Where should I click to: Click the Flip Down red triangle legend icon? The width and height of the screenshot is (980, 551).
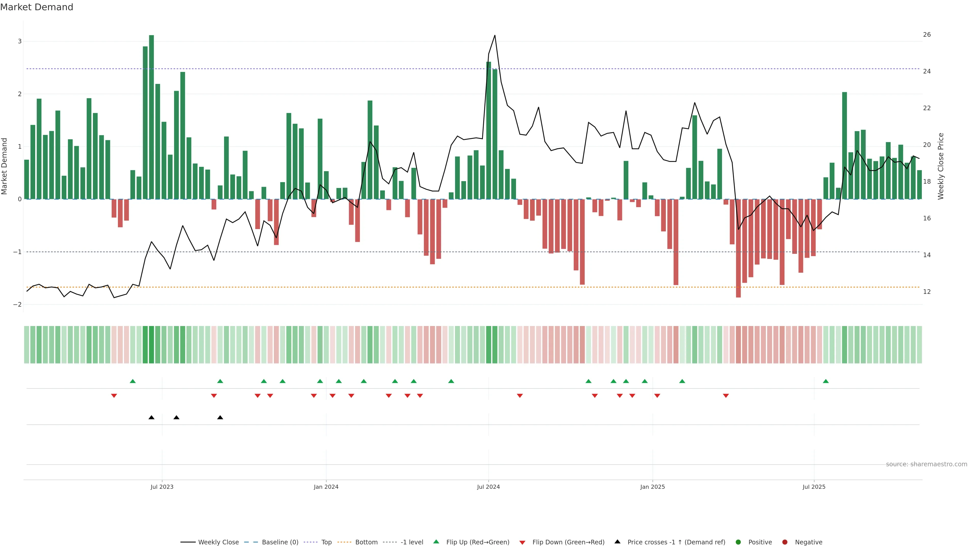[x=522, y=543]
